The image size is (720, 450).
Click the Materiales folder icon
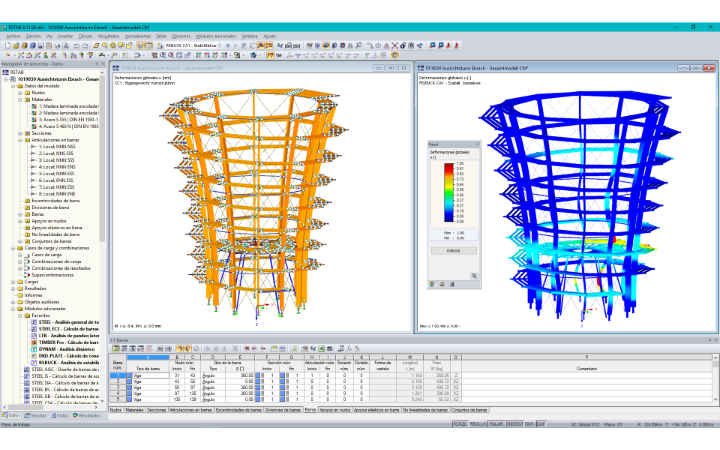point(27,99)
